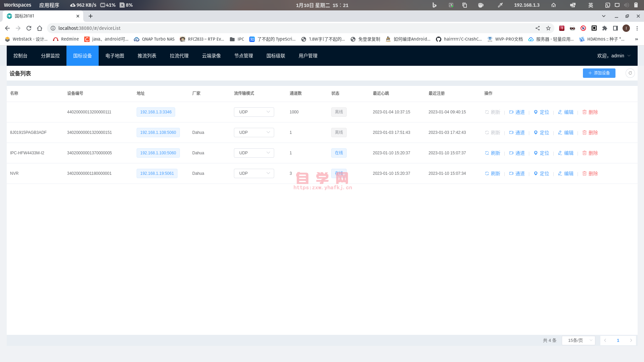
Task: Click 编辑 for NVR device
Action: pyautogui.click(x=566, y=173)
